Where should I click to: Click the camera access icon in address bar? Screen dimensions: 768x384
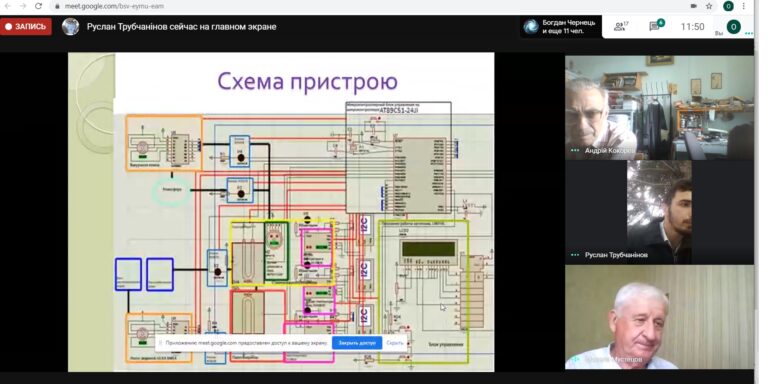[694, 6]
